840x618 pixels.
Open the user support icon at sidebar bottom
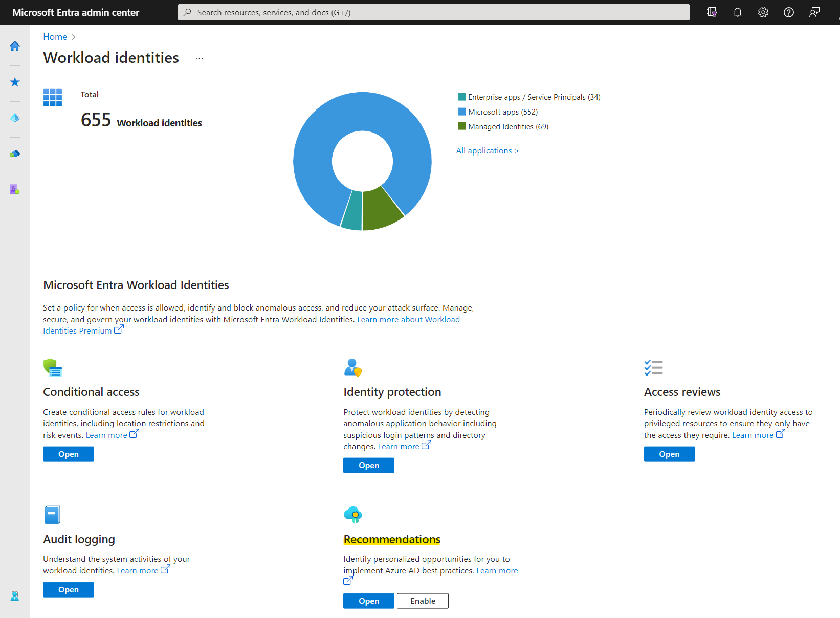tap(15, 596)
